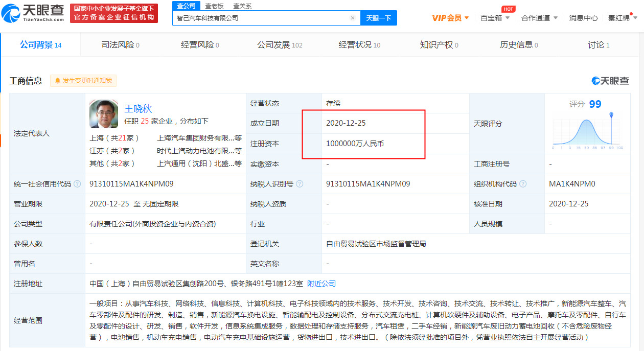Click the establishment date 2020-12-25

pyautogui.click(x=346, y=123)
